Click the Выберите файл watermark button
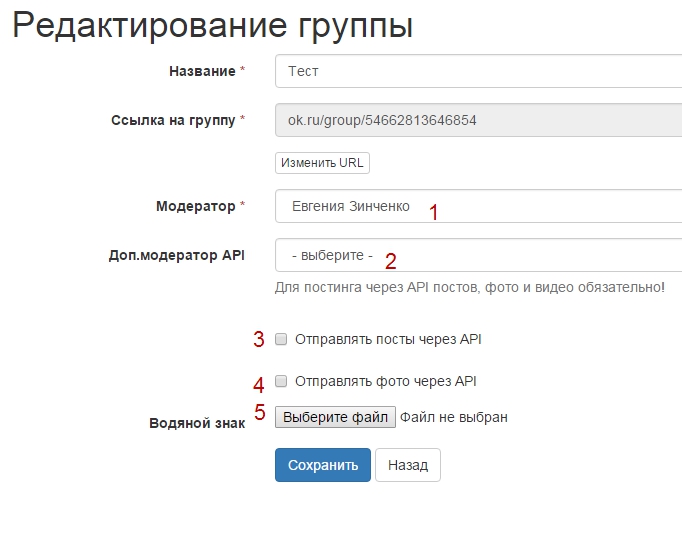 tap(335, 417)
